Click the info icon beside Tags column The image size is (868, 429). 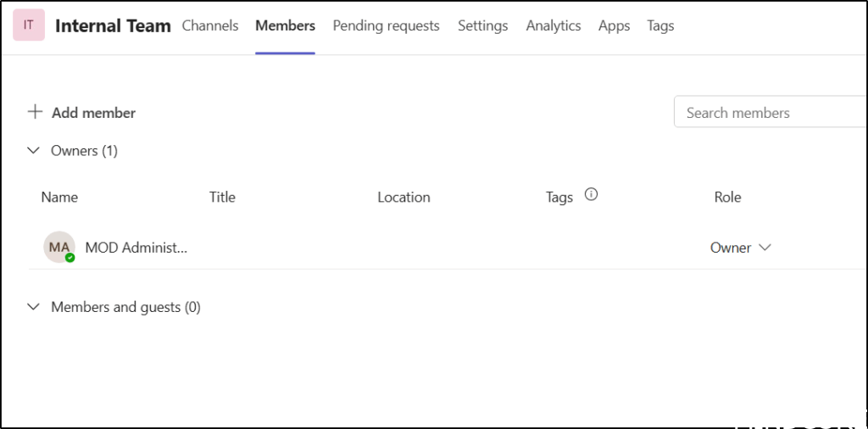coord(592,194)
